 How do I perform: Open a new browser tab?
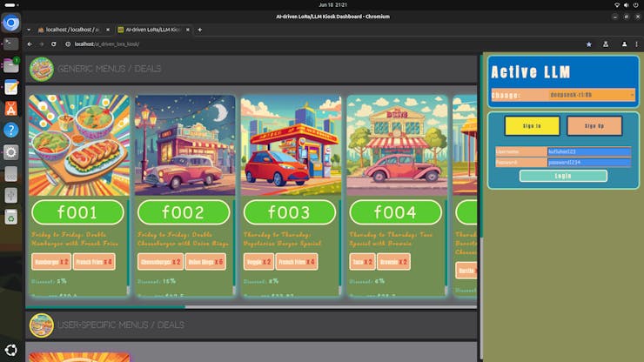click(x=199, y=30)
